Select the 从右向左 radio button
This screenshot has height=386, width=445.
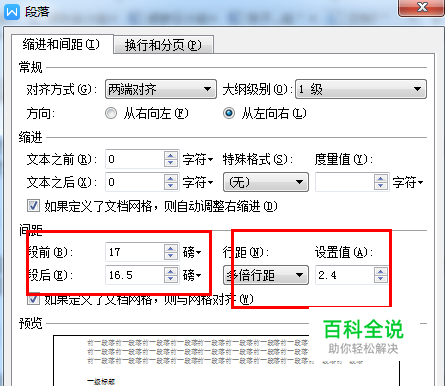click(111, 113)
